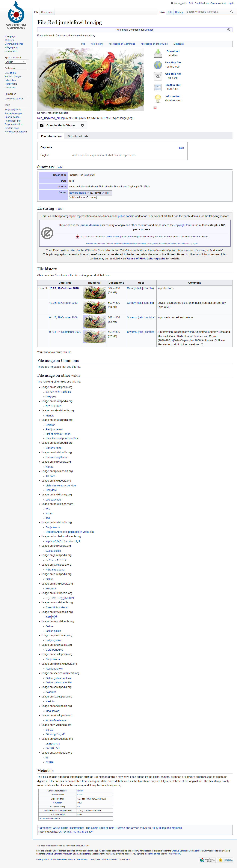Expand the Edward Neale creator box arrow
Viewport: 237px width, 868px height.
point(110,193)
